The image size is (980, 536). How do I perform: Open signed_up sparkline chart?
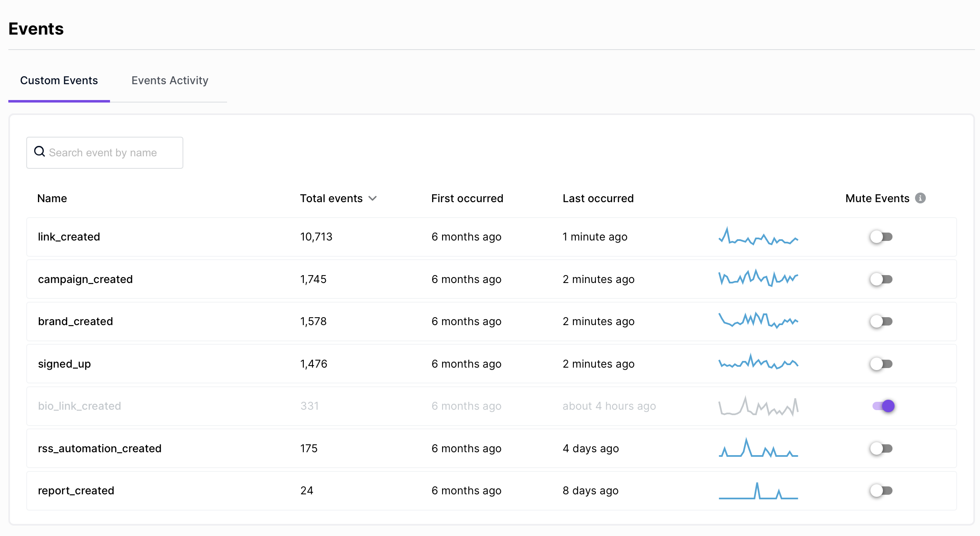point(758,362)
